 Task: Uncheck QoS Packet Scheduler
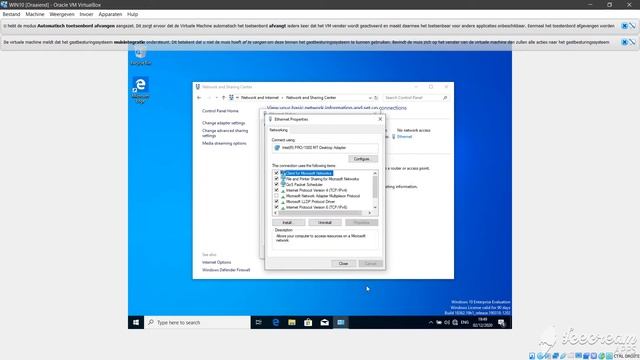[x=277, y=184]
